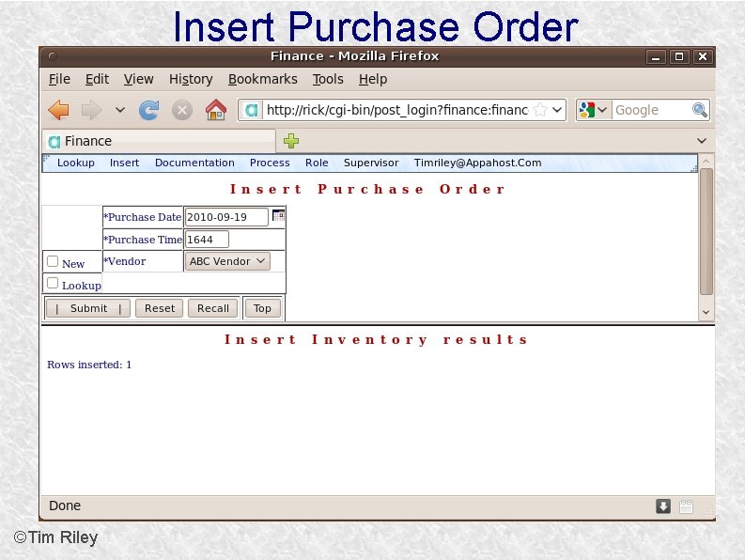
Task: Open the back/forward history dropdown arrow
Action: click(119, 110)
